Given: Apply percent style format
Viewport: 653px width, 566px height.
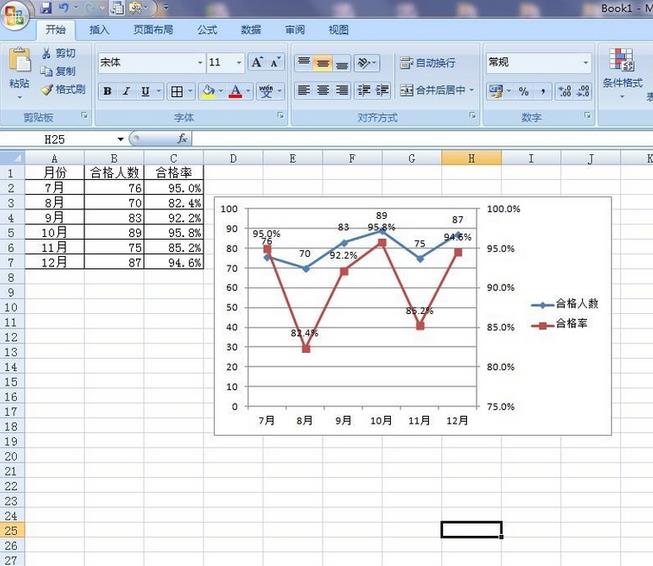Looking at the screenshot, I should 523,91.
